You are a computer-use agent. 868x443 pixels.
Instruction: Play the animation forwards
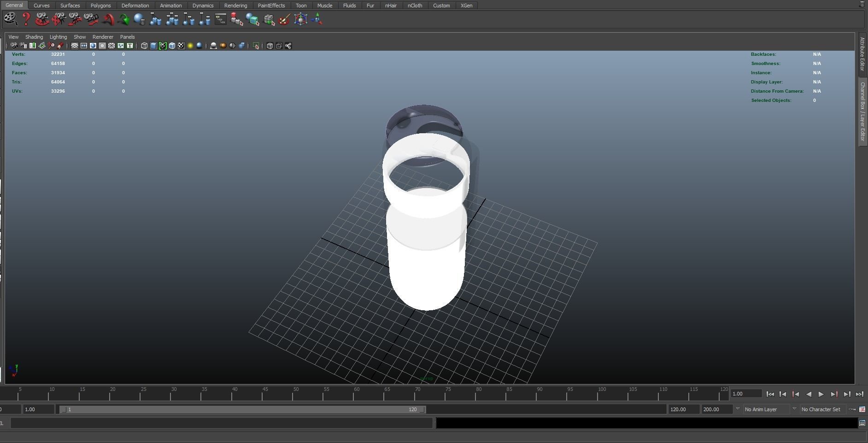[x=821, y=394]
